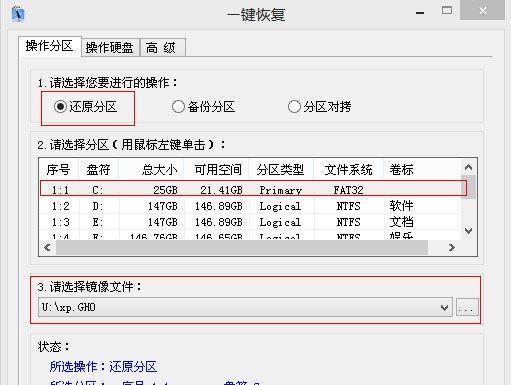511x385 pixels.
Task: Expand the image file dropdown arrow
Action: [444, 307]
